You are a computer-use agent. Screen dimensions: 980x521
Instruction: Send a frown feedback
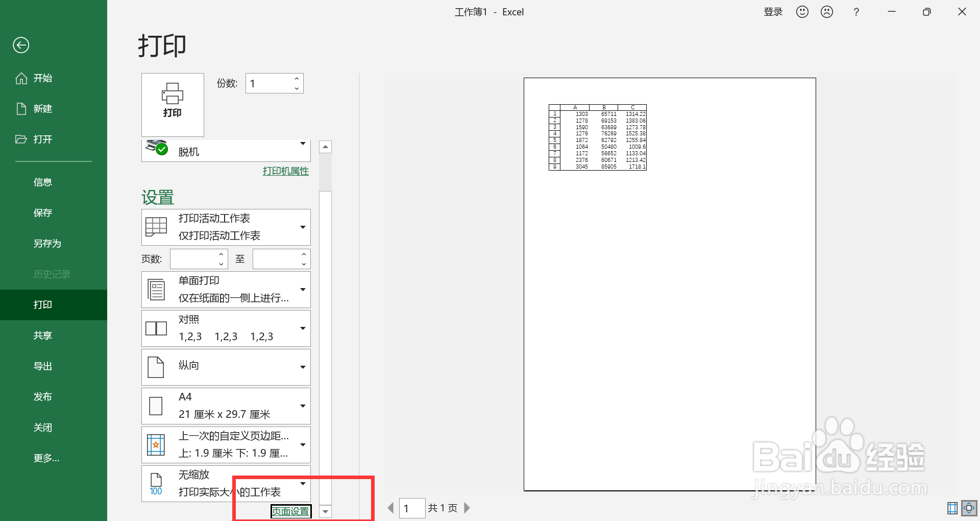point(827,12)
